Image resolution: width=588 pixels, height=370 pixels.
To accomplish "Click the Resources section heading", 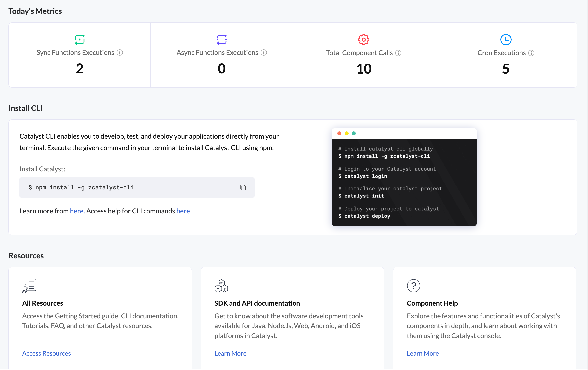I will [x=26, y=256].
